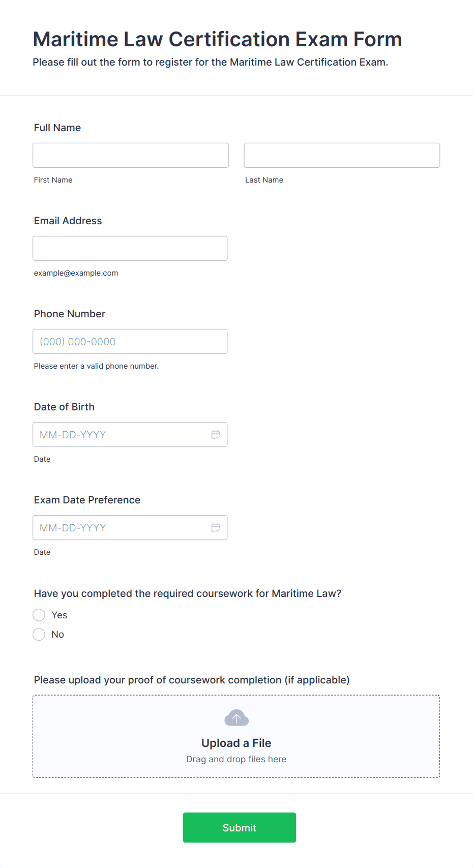Click the First Name input field

(x=131, y=155)
